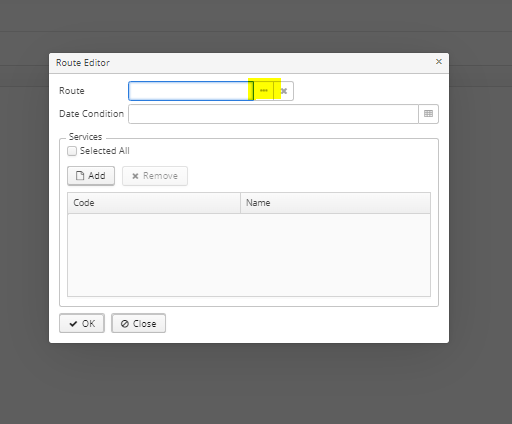Image resolution: width=512 pixels, height=424 pixels.
Task: Click the Date Condition field label
Action: pos(91,114)
